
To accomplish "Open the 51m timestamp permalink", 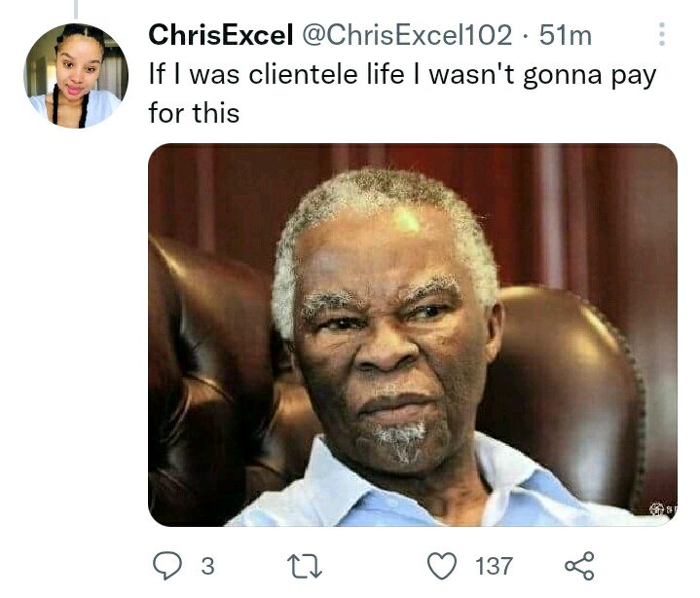I will [x=566, y=35].
